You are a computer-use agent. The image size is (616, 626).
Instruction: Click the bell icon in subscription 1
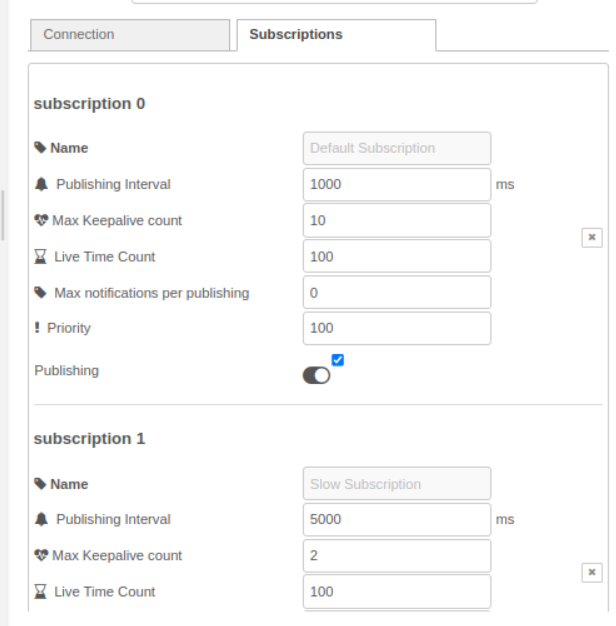click(x=40, y=519)
